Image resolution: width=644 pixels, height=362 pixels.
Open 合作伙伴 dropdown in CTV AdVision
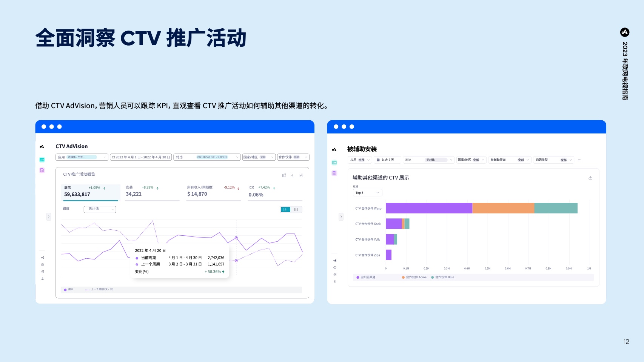(x=293, y=157)
